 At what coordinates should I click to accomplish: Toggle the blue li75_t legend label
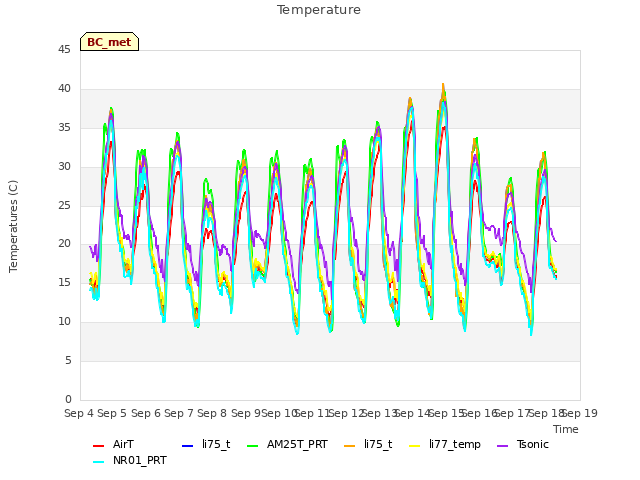(216, 444)
